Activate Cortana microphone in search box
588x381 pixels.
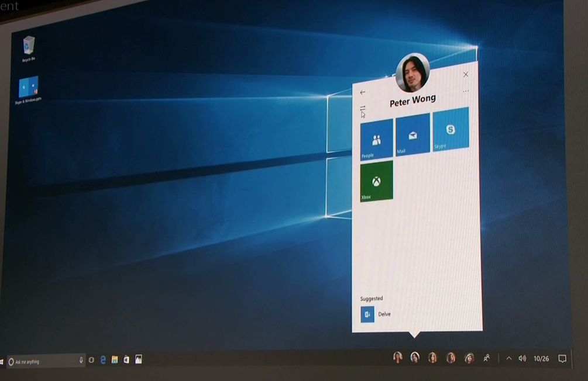pyautogui.click(x=81, y=360)
